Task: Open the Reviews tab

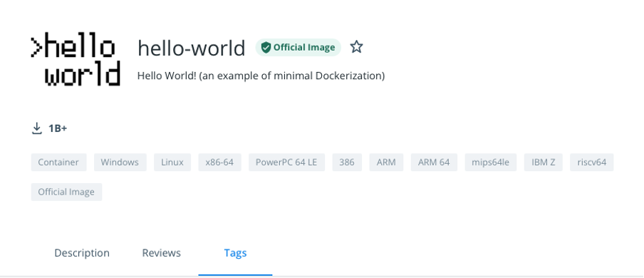Action: point(162,252)
